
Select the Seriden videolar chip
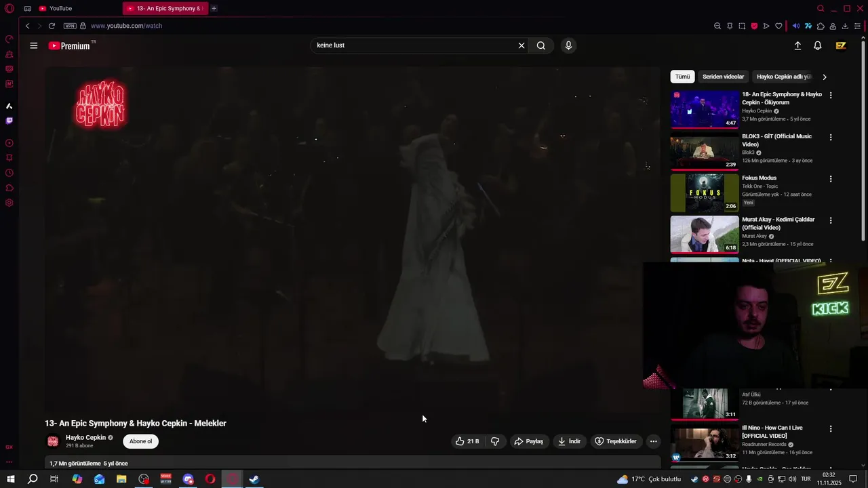click(723, 77)
